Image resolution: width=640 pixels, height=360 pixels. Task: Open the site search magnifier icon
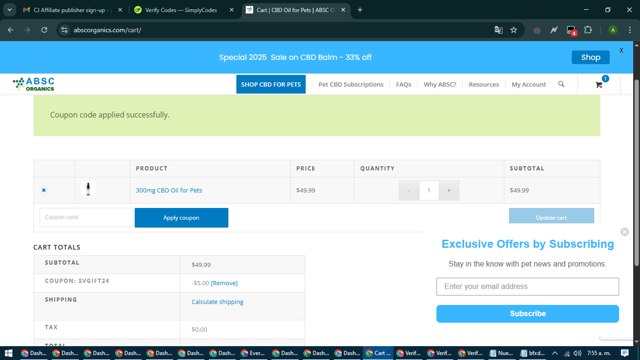click(x=561, y=84)
